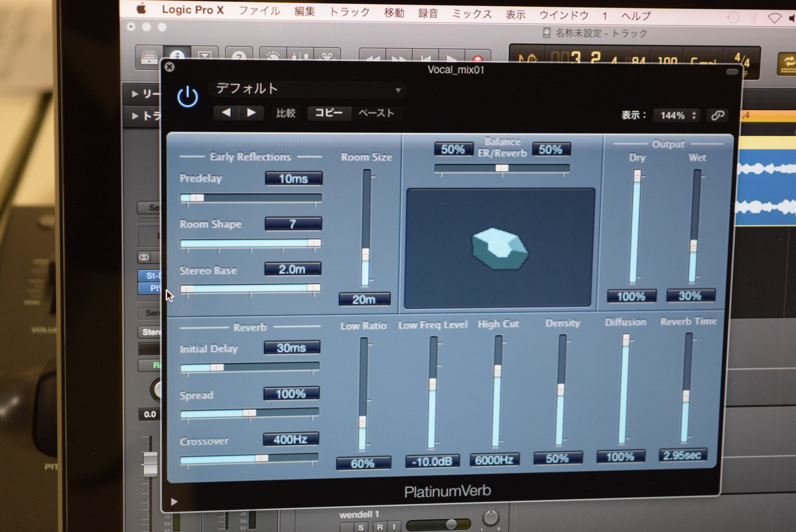Image resolution: width=796 pixels, height=532 pixels.
Task: Adjust the Reverb Time vertical slider
Action: (687, 388)
